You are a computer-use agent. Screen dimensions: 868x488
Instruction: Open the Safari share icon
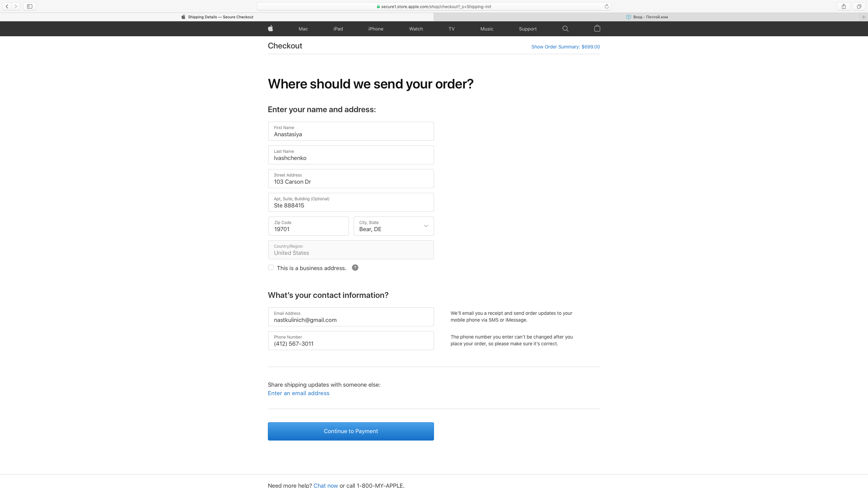(x=844, y=6)
